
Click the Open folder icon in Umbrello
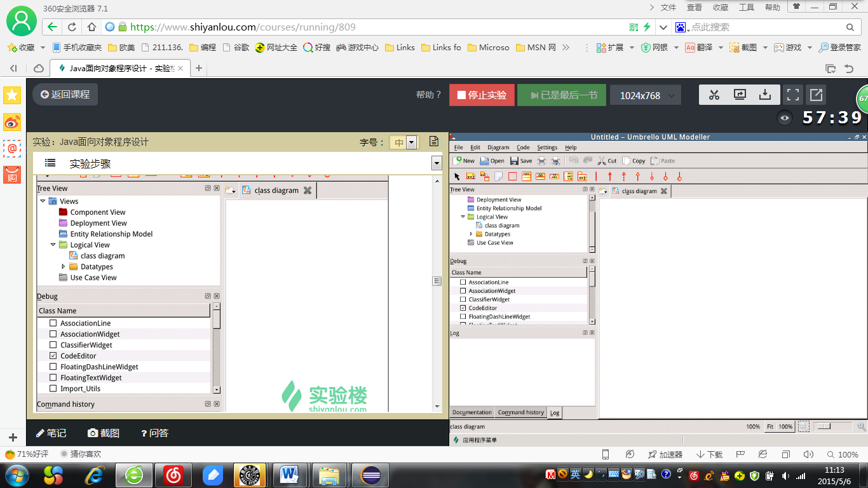(484, 161)
